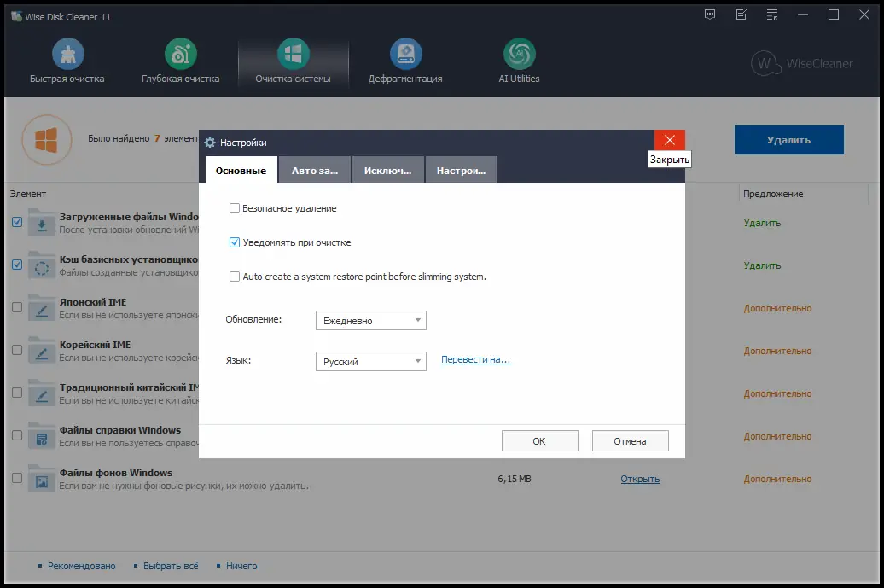884x588 pixels.
Task: Open the Глубокая очистка section
Action: (180, 61)
